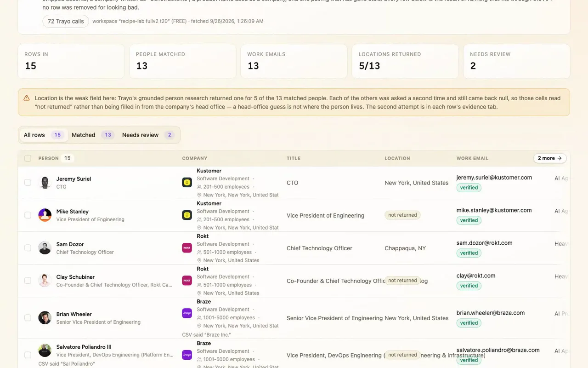588x368 pixels.
Task: Click the email sam.dozor@rokt.com
Action: point(485,243)
